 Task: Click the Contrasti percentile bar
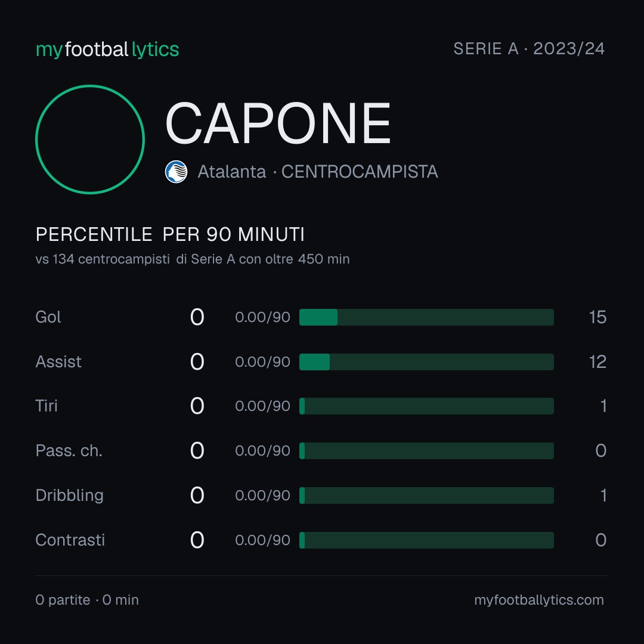426,540
